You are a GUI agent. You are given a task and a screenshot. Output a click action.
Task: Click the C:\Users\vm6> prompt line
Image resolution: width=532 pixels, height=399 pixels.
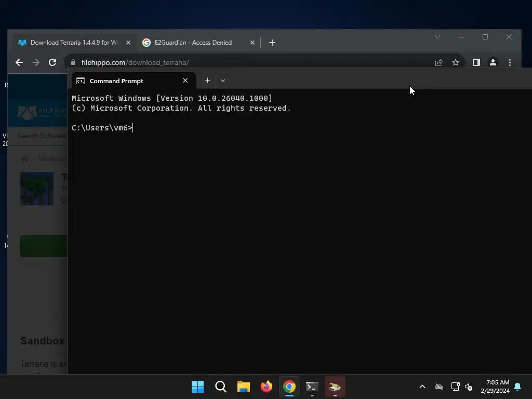(x=102, y=128)
